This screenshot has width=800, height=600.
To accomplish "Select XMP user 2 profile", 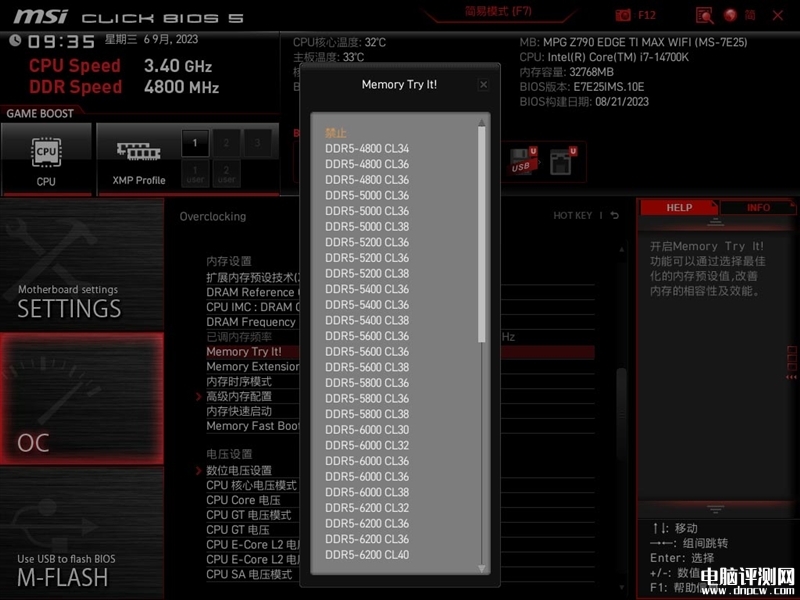I will (x=226, y=173).
